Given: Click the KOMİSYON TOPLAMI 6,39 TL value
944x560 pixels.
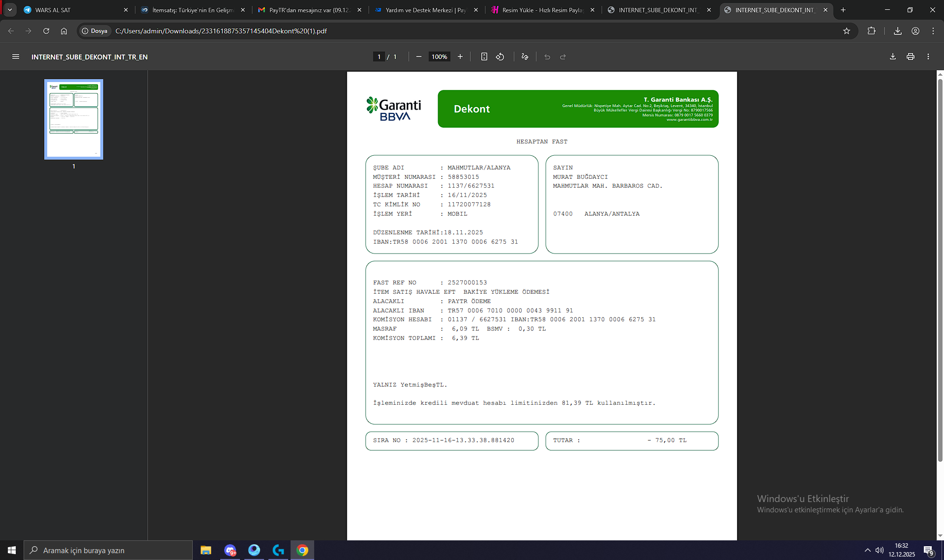Looking at the screenshot, I should coord(465,338).
